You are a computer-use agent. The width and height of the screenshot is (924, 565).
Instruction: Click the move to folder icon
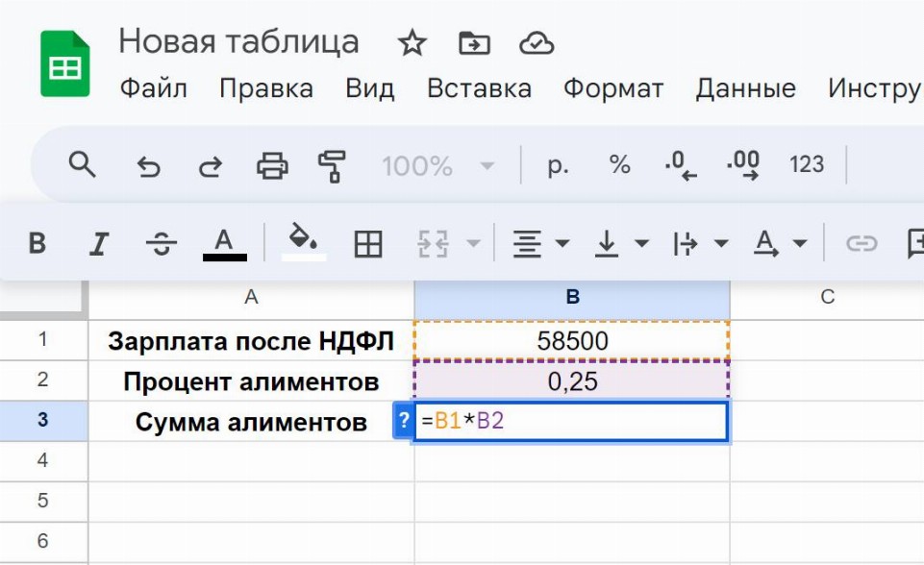pos(474,43)
